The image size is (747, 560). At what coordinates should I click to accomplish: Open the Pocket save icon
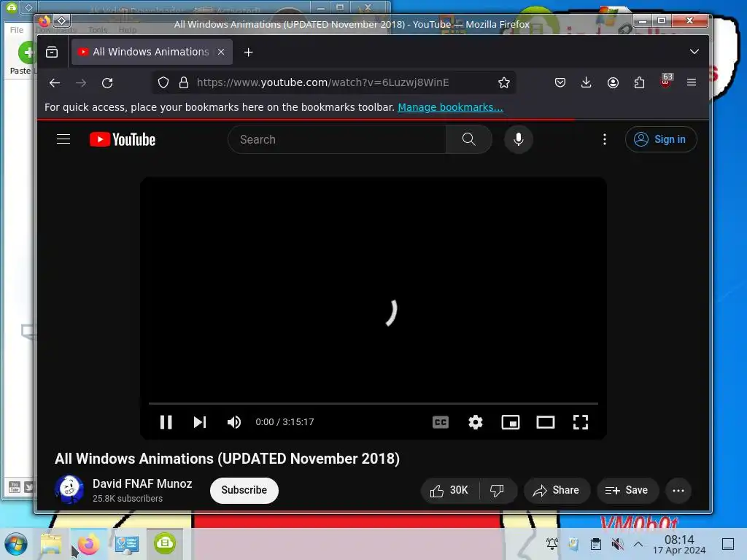(560, 83)
